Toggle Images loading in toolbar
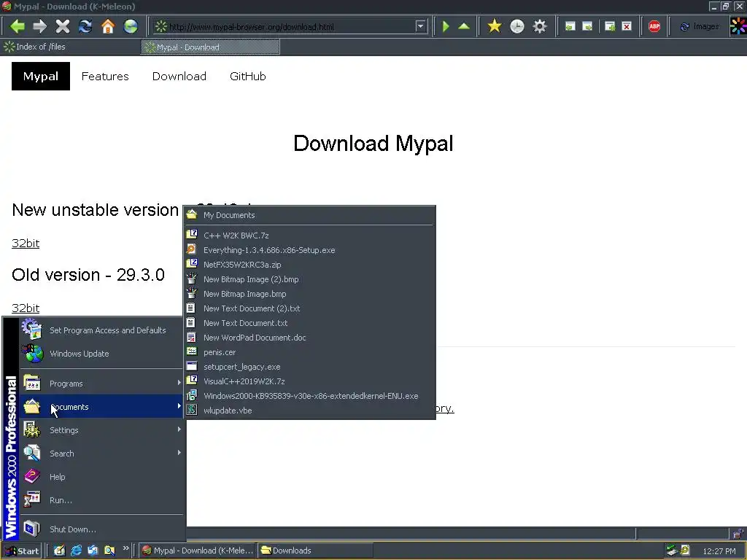The image size is (747, 560). point(699,27)
